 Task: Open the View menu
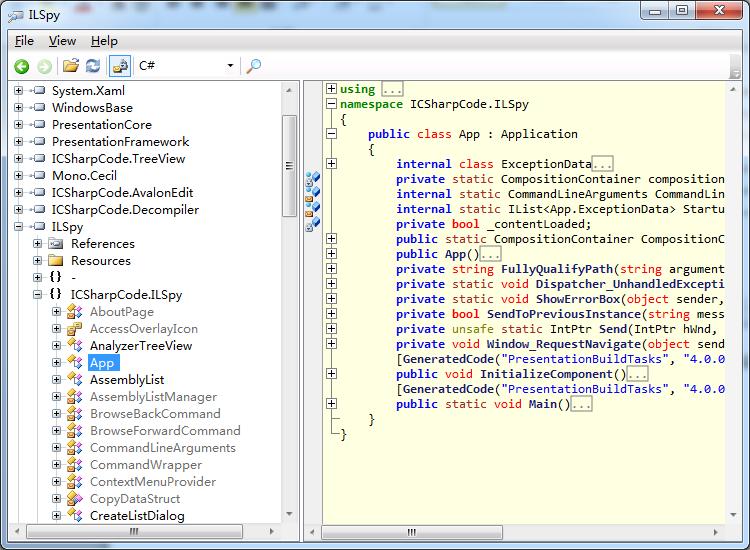62,41
